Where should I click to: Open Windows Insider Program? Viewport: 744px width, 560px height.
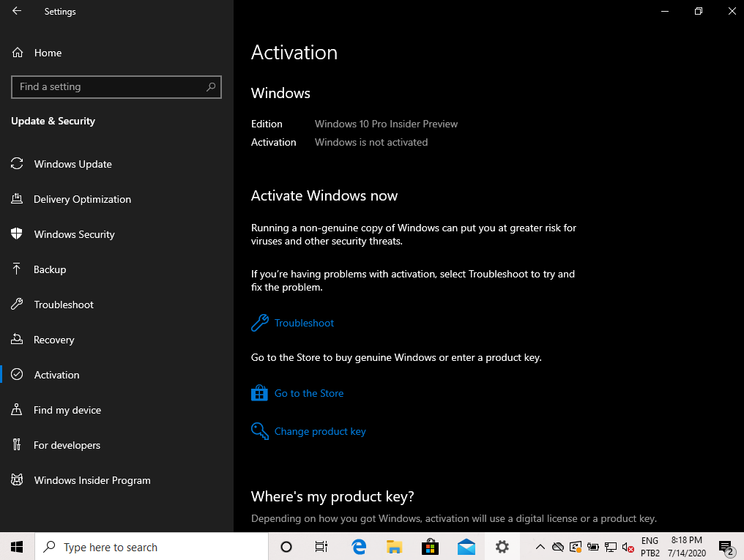pyautogui.click(x=116, y=480)
